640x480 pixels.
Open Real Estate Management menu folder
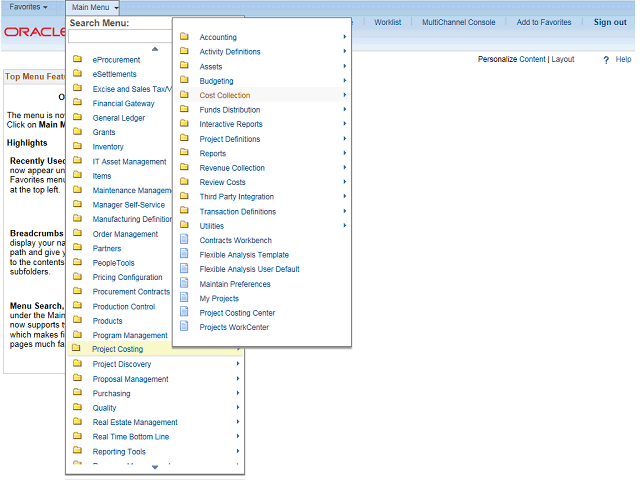[x=135, y=422]
